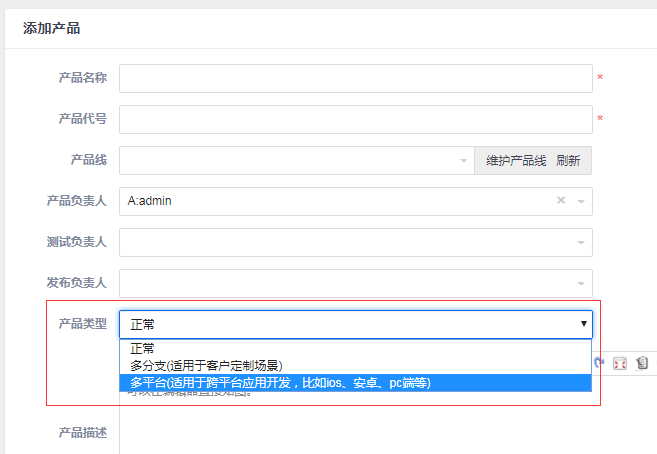Image resolution: width=657 pixels, height=454 pixels.
Task: Focus the 产品名称 input field
Action: tap(356, 78)
